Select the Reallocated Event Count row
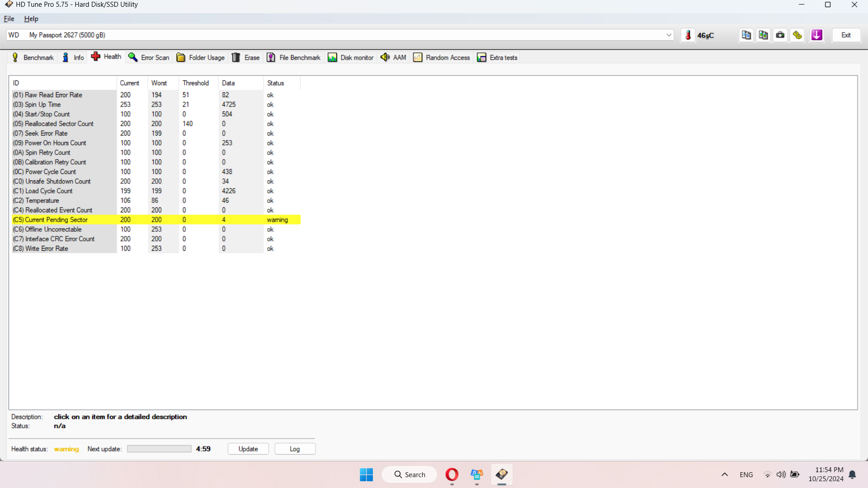Image resolution: width=868 pixels, height=488 pixels. (x=156, y=210)
